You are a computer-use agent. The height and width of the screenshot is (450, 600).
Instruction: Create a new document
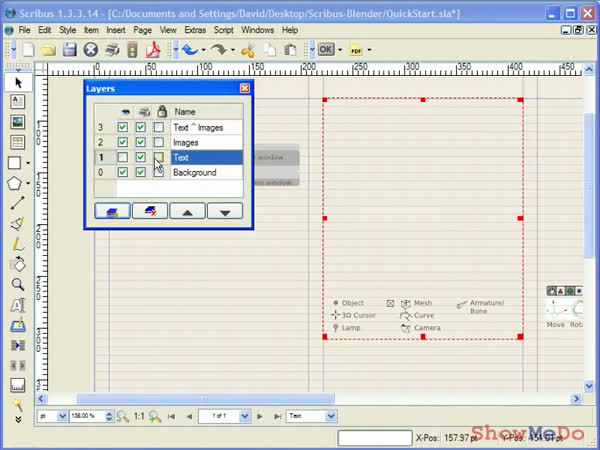pyautogui.click(x=28, y=50)
